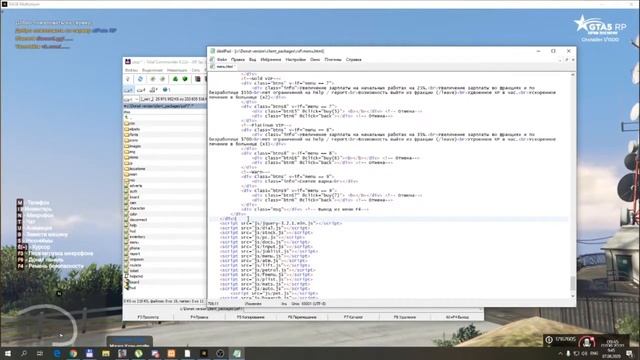Open the Правка menu in AkelPad
The height and width of the screenshot is (360, 640).
(x=238, y=60)
